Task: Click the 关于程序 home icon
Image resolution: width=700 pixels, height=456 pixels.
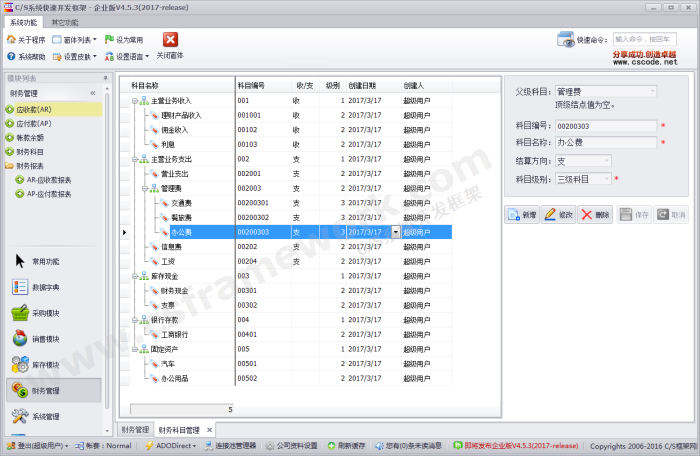Action: pos(10,40)
